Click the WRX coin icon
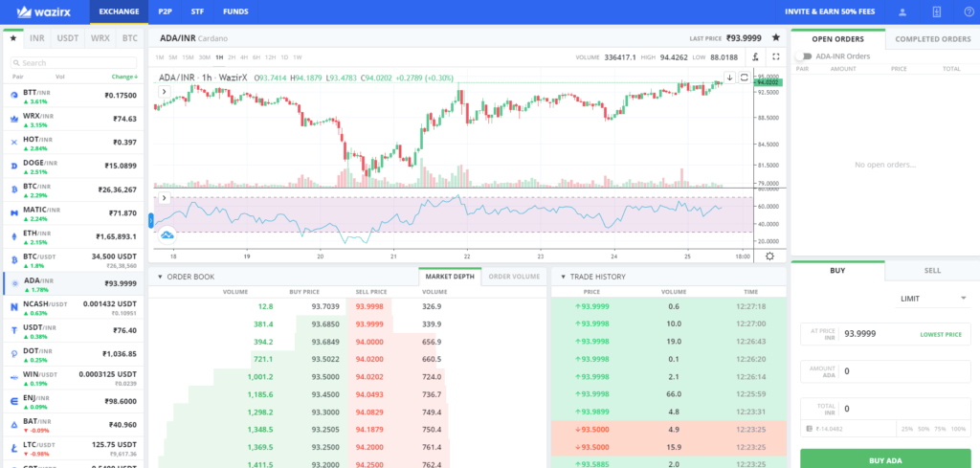 pyautogui.click(x=13, y=119)
